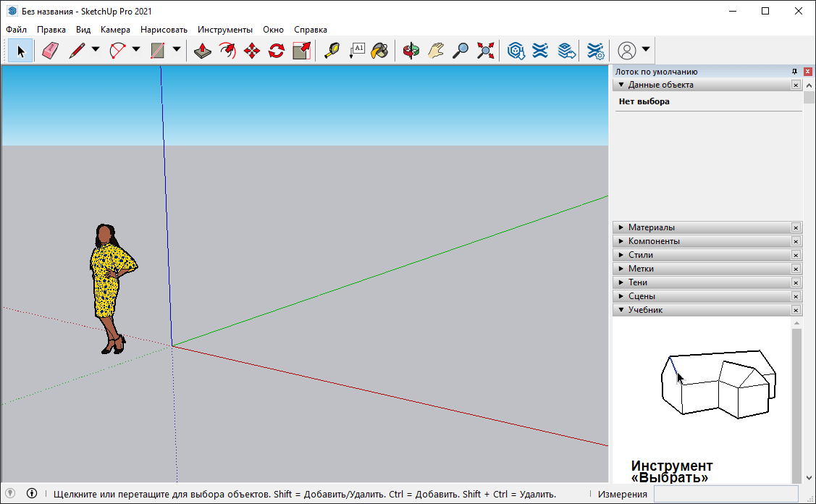Pin the default tray with auto-hide toggle
Image resolution: width=816 pixels, height=504 pixels.
point(794,72)
